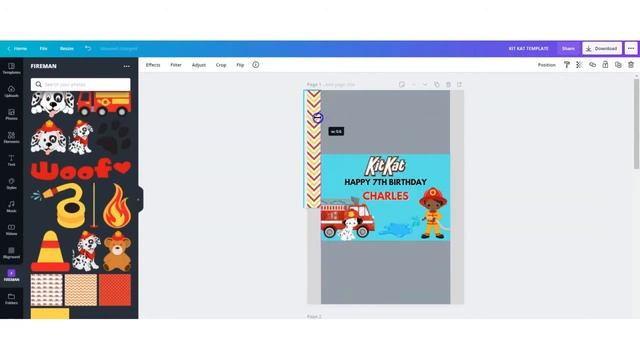Image resolution: width=640 pixels, height=360 pixels.
Task: Open the Photos sidebar panel
Action: (11, 114)
